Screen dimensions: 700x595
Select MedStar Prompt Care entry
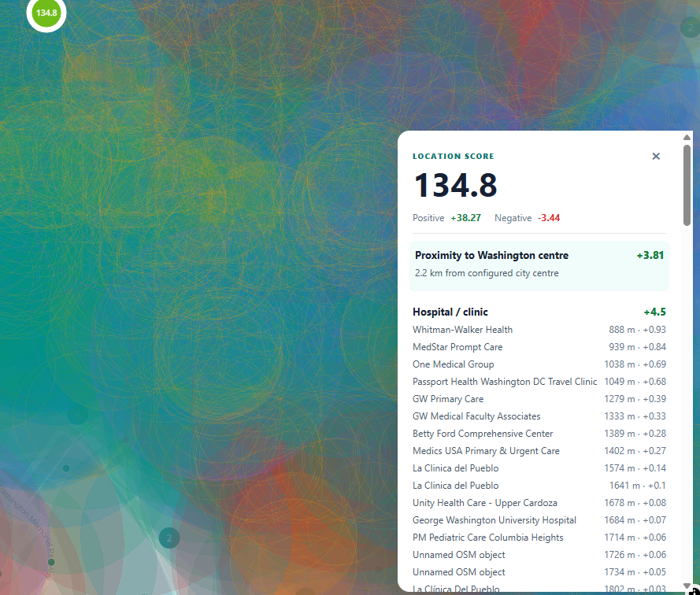(x=539, y=347)
